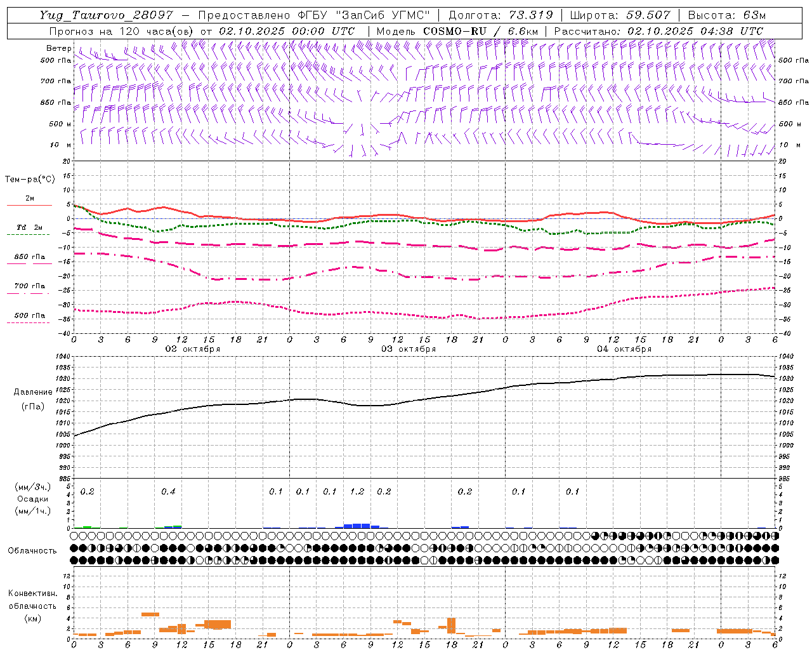The height and width of the screenshot is (650, 812).
Task: Click the 0.4 precipitation amount value
Action: 168,492
